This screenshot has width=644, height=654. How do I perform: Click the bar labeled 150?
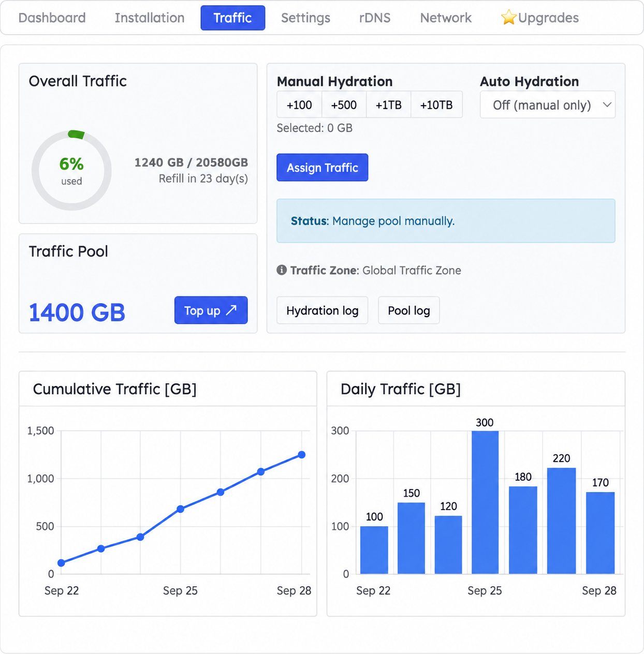click(411, 538)
